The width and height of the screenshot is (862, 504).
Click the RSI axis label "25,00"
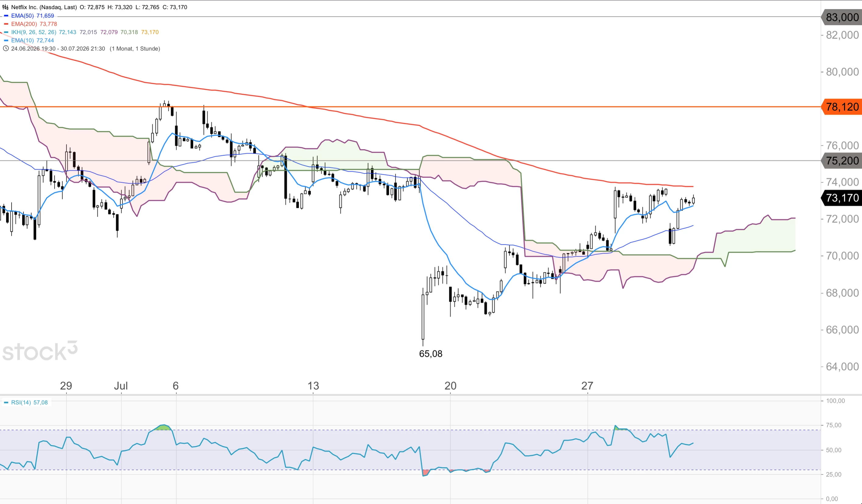coord(834,474)
